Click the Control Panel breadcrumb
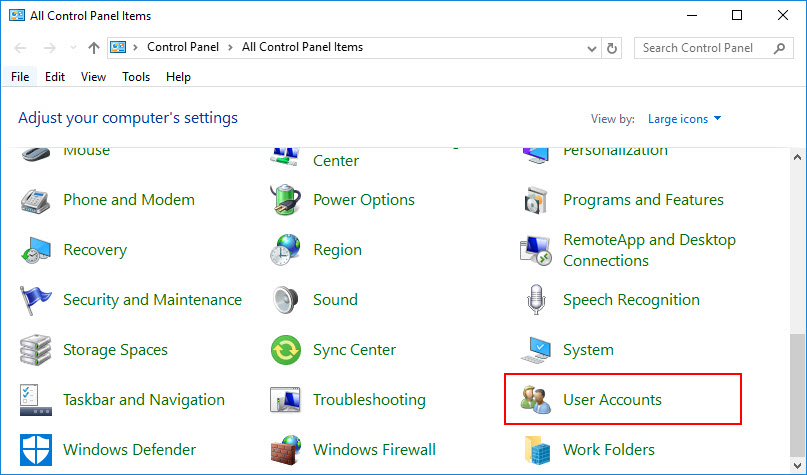The width and height of the screenshot is (807, 475). click(183, 47)
